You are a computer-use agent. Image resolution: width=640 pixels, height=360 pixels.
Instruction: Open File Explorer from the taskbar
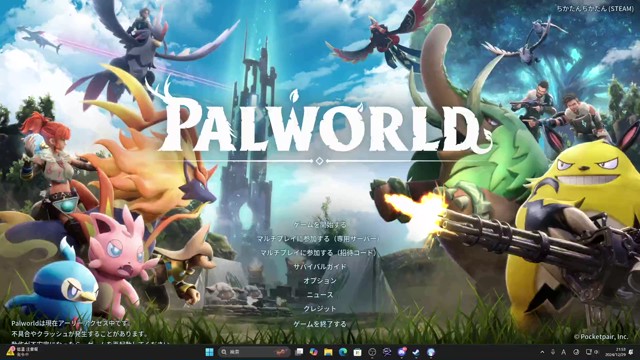pyautogui.click(x=328, y=352)
